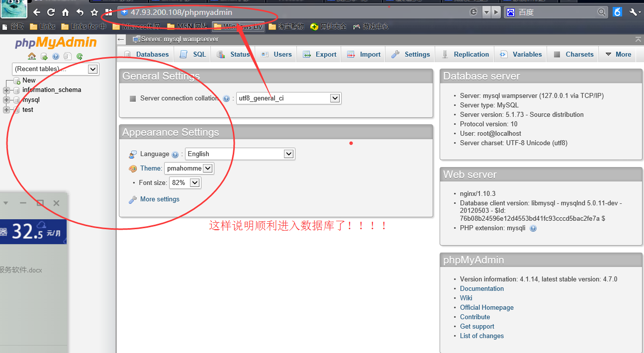The height and width of the screenshot is (353, 644).
Task: Open the Language dropdown showing English
Action: point(240,154)
